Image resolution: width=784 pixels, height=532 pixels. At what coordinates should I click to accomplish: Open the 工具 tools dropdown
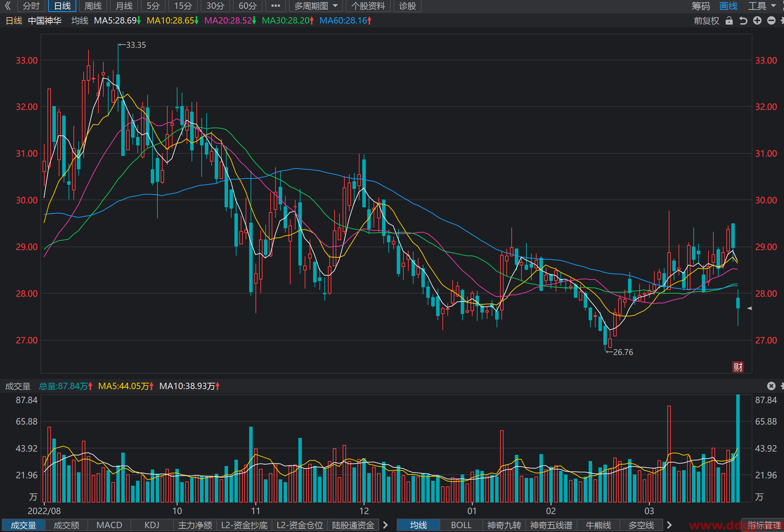pos(762,6)
